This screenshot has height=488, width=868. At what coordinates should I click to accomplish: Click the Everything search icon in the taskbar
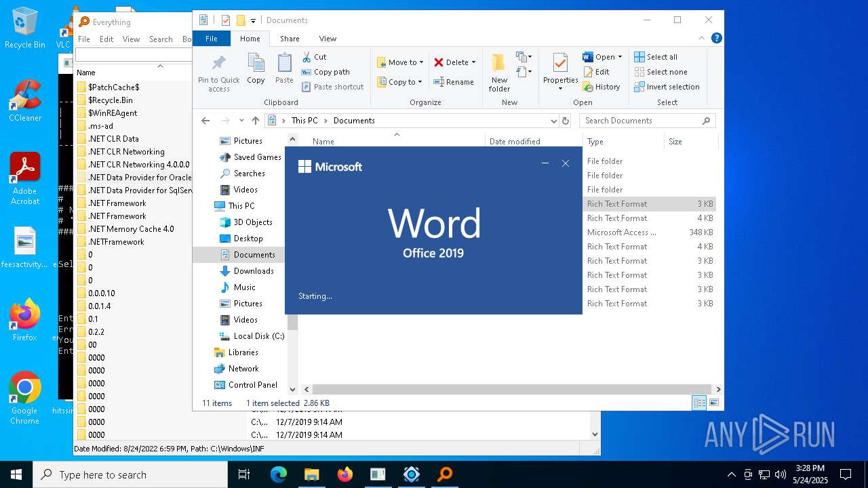(445, 474)
